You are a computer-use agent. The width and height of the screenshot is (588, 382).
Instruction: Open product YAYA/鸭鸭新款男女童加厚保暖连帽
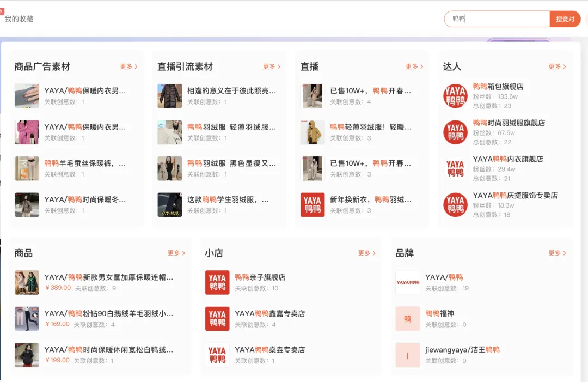tap(109, 277)
